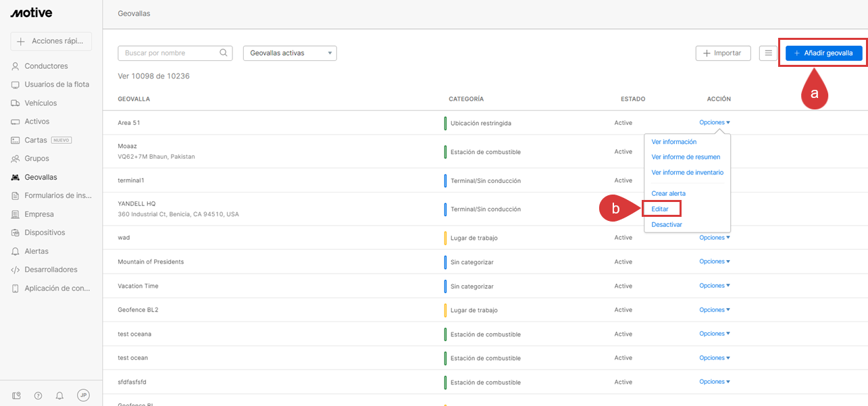The height and width of the screenshot is (406, 868).
Task: Select Ver informe de resumen
Action: 686,157
